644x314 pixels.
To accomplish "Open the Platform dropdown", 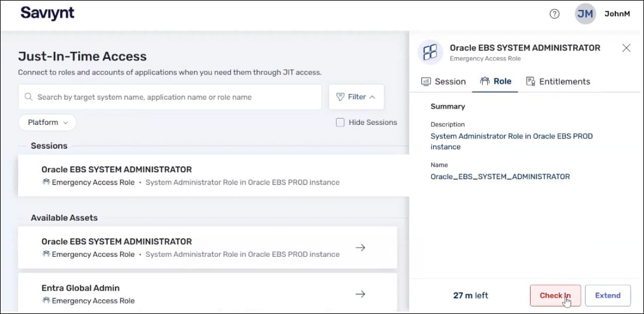I will click(47, 123).
